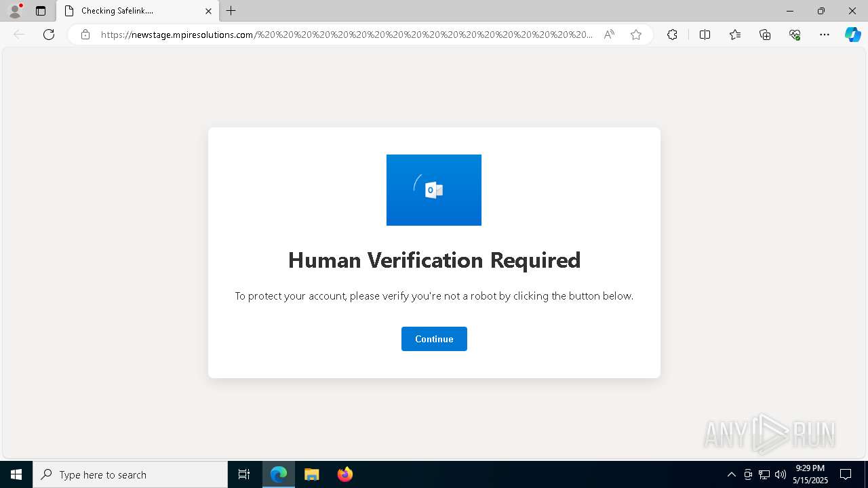This screenshot has width=868, height=488.
Task: Toggle Split screen view icon
Action: click(705, 35)
